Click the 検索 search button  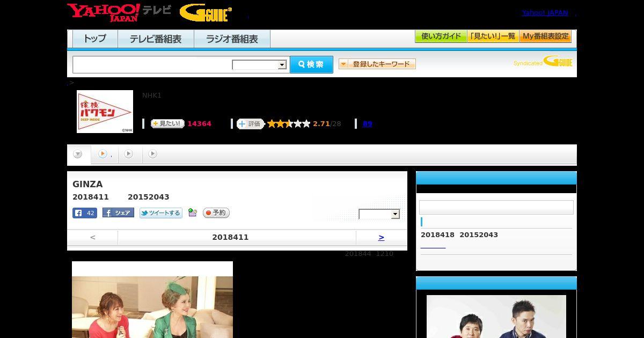pyautogui.click(x=311, y=64)
